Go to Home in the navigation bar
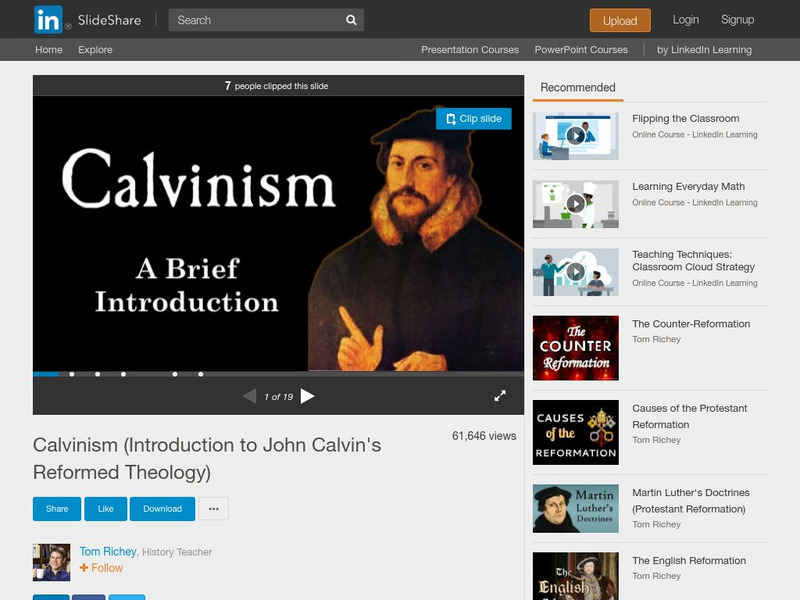Viewport: 800px width, 600px height. point(49,49)
